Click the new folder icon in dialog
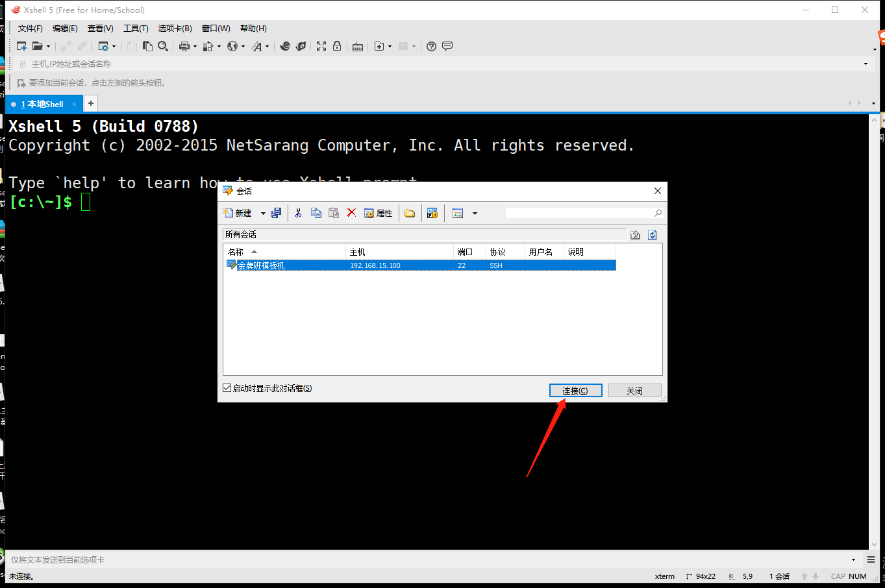The image size is (885, 588). click(x=410, y=213)
